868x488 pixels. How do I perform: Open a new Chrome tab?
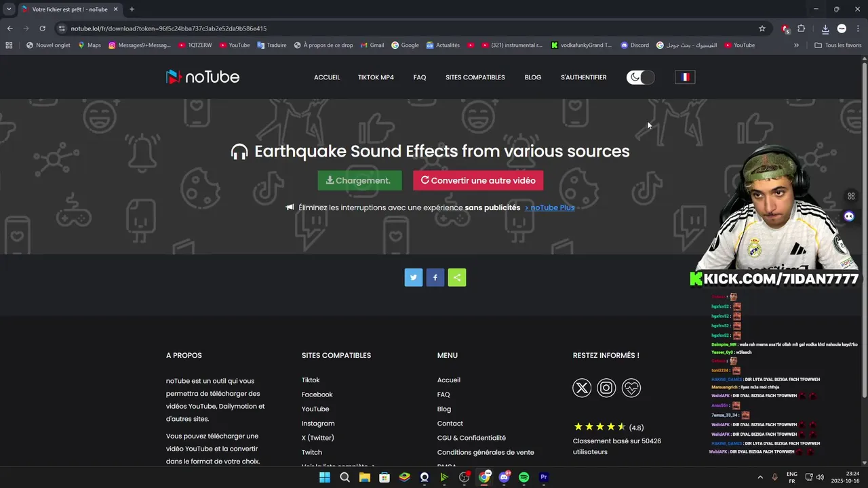click(132, 9)
